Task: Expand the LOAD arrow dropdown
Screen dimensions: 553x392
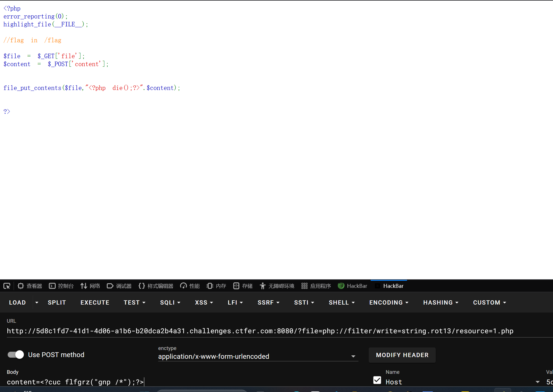Action: pyautogui.click(x=37, y=303)
